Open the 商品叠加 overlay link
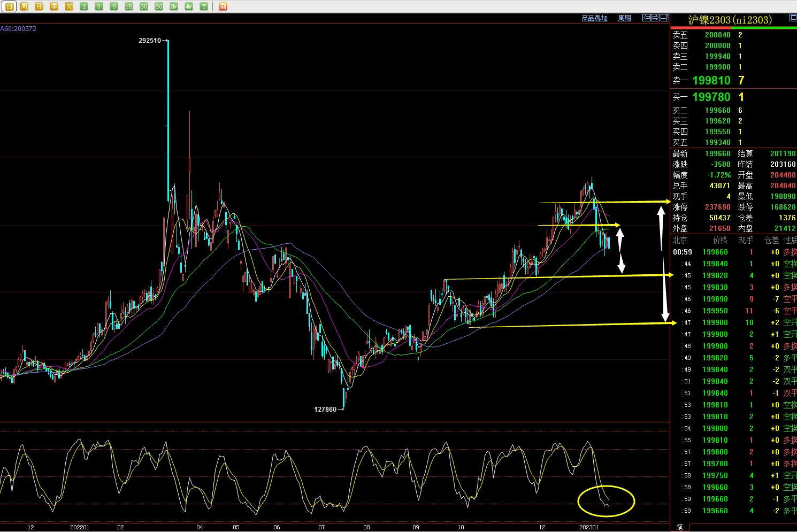Screen dimensions: 797x532 (595, 18)
